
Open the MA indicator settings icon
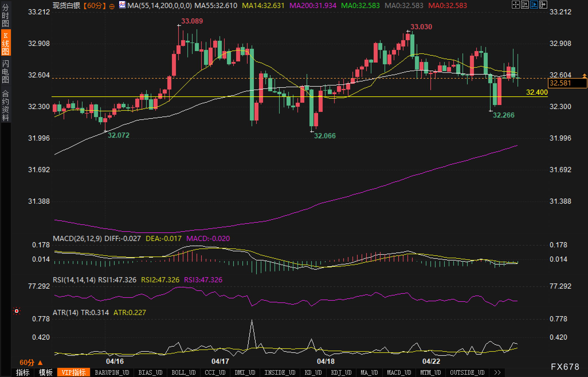pos(122,5)
